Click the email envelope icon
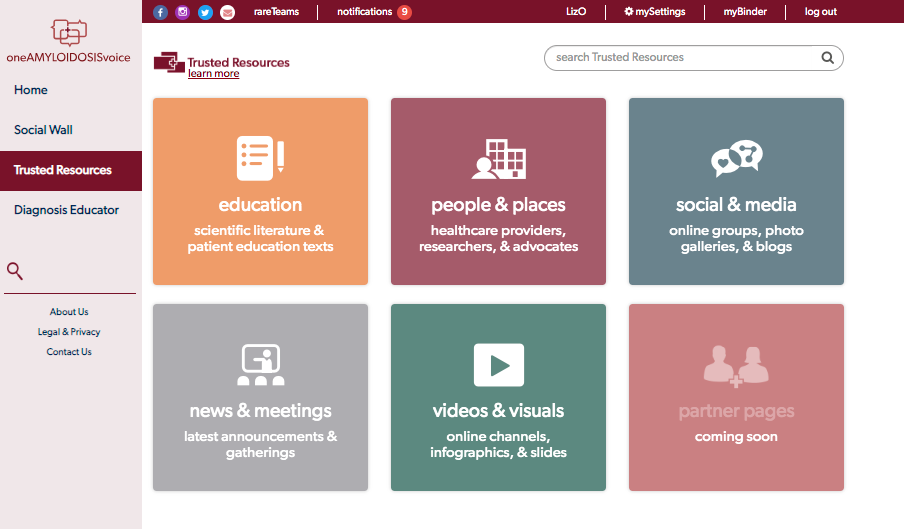The width and height of the screenshot is (904, 529). click(228, 12)
